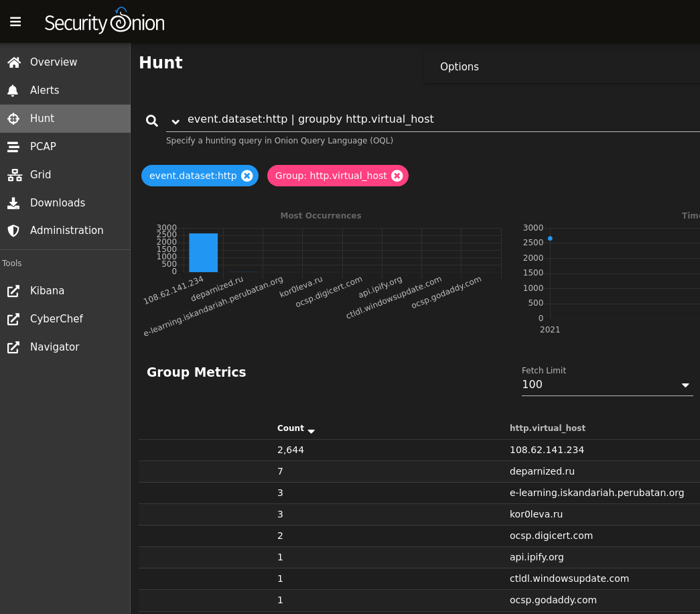The image size is (700, 614).
Task: Click the Grid network icon
Action: pos(14,175)
